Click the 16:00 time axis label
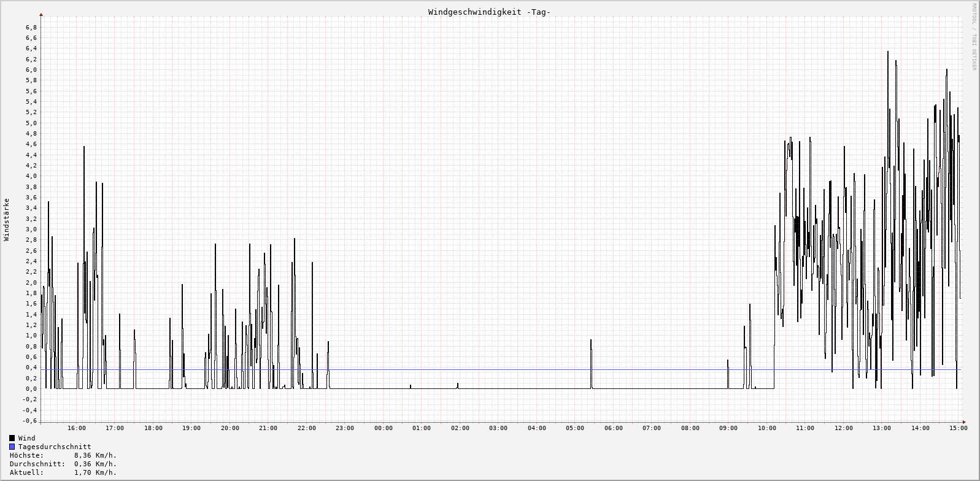 (x=77, y=428)
